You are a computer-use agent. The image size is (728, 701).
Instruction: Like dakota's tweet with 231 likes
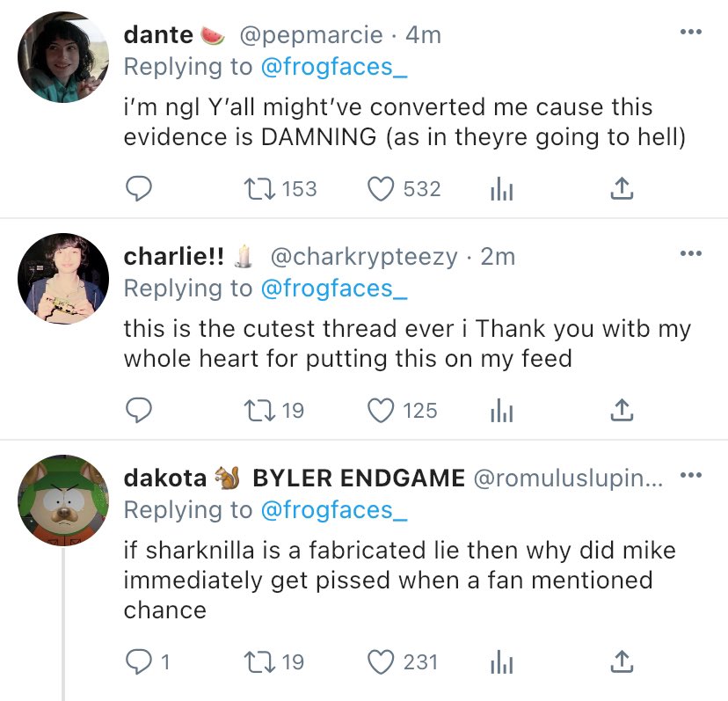click(381, 661)
